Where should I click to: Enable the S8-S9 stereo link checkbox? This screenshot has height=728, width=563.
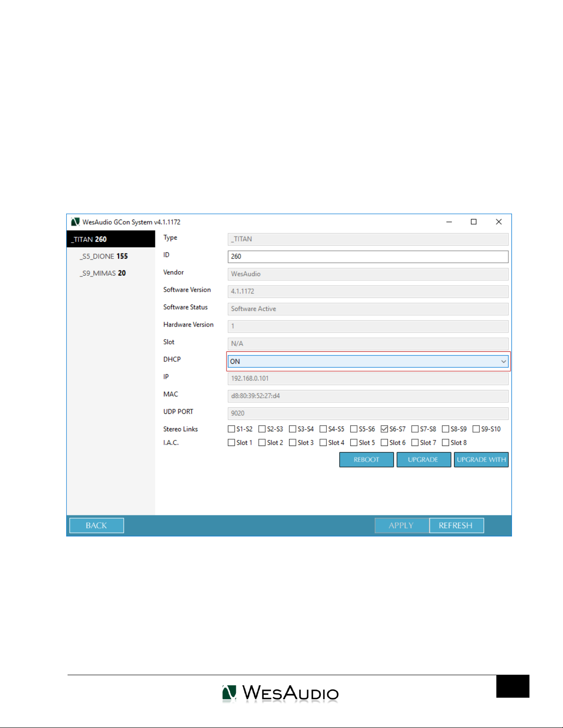[445, 429]
